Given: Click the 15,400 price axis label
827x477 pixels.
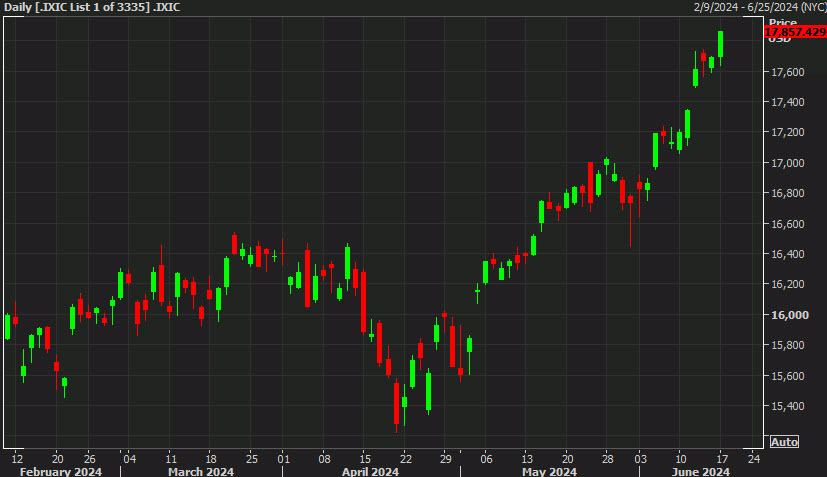Looking at the screenshot, I should [788, 406].
